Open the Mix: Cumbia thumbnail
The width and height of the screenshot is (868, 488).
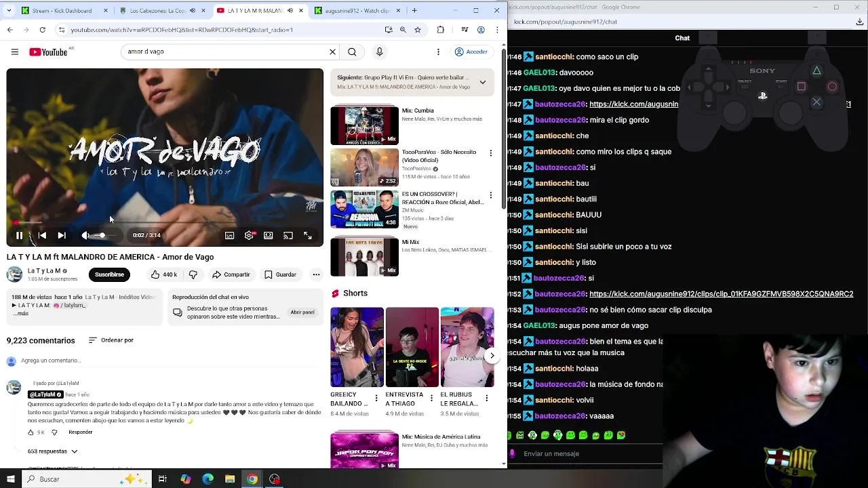tap(364, 125)
